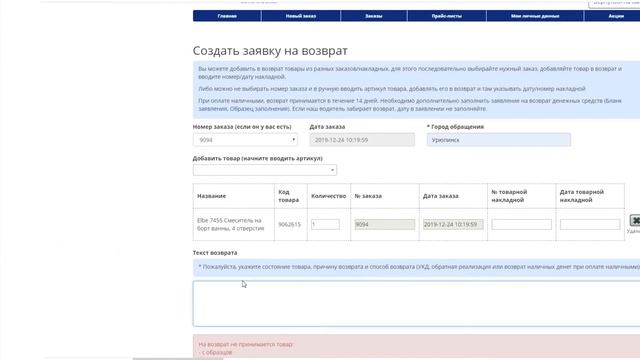This screenshot has width=640, height=360.
Task: Delete the Elbe 7455 row with X icon
Action: click(x=635, y=220)
